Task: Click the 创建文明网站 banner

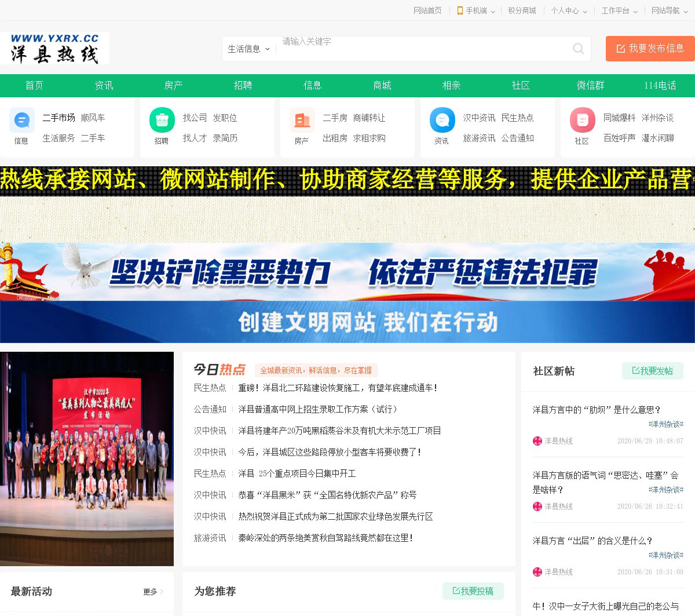Action: pos(348,322)
